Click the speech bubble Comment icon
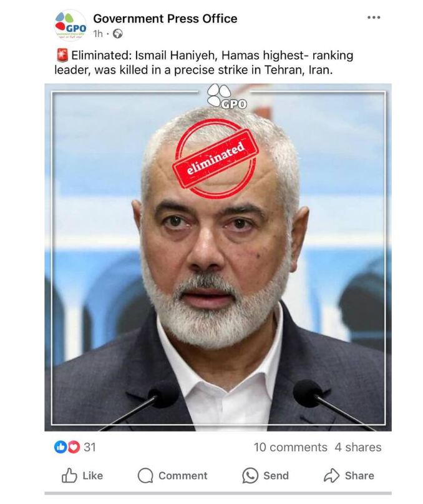 pyautogui.click(x=145, y=475)
